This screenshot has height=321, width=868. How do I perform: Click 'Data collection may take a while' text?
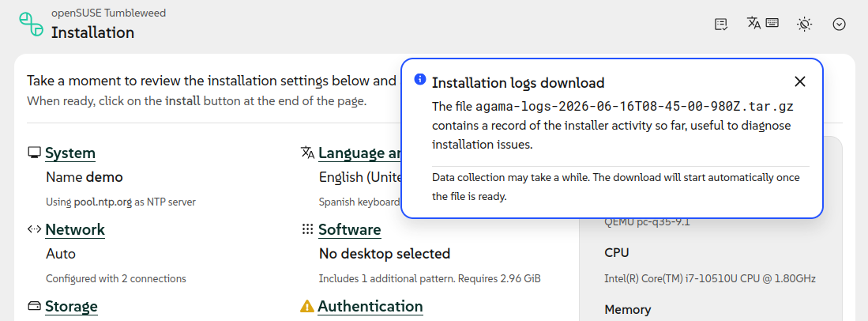point(511,177)
